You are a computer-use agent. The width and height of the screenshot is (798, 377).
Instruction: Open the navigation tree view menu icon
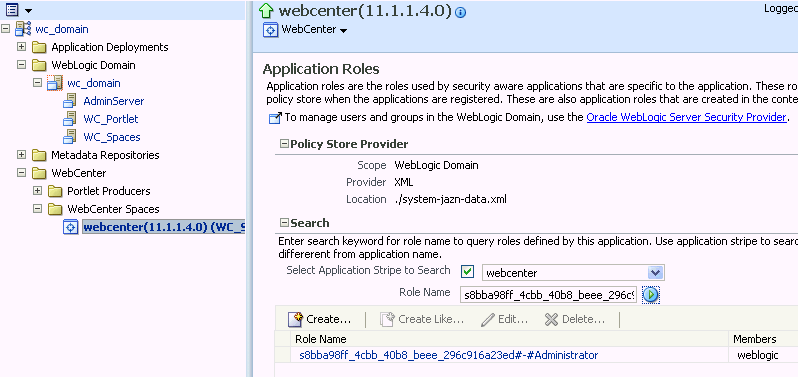[x=12, y=9]
